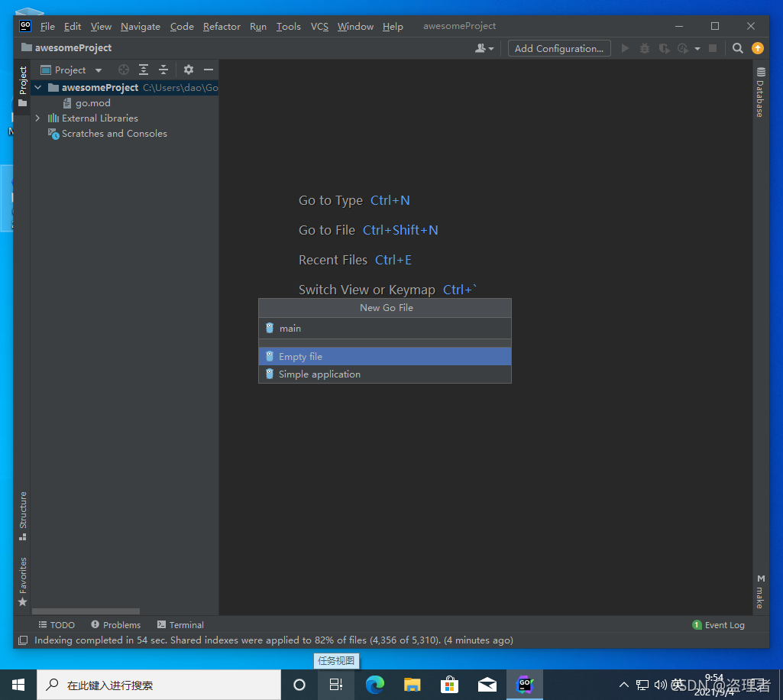Select the go.mod file

[93, 103]
